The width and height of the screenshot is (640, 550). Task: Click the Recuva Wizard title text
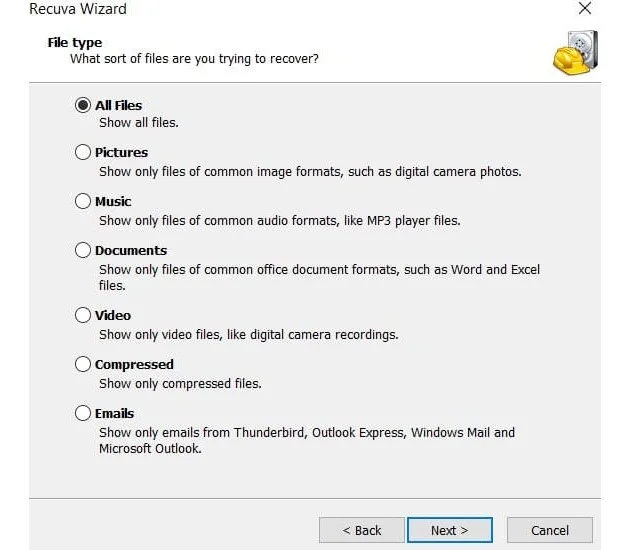pos(78,9)
